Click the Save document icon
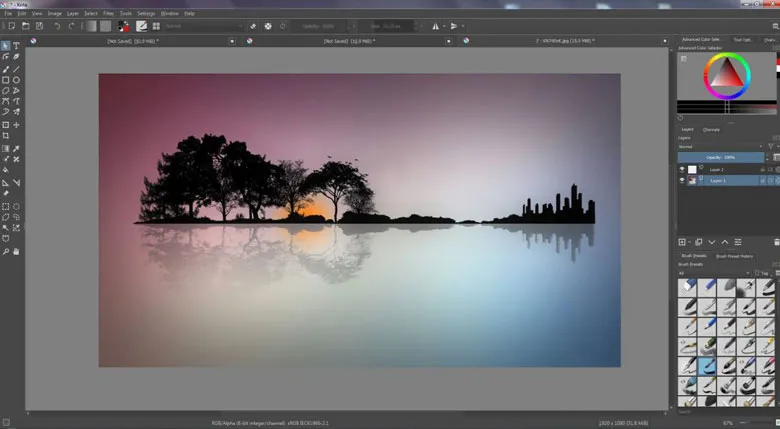Screen dimensions: 780x429 [x=38, y=26]
